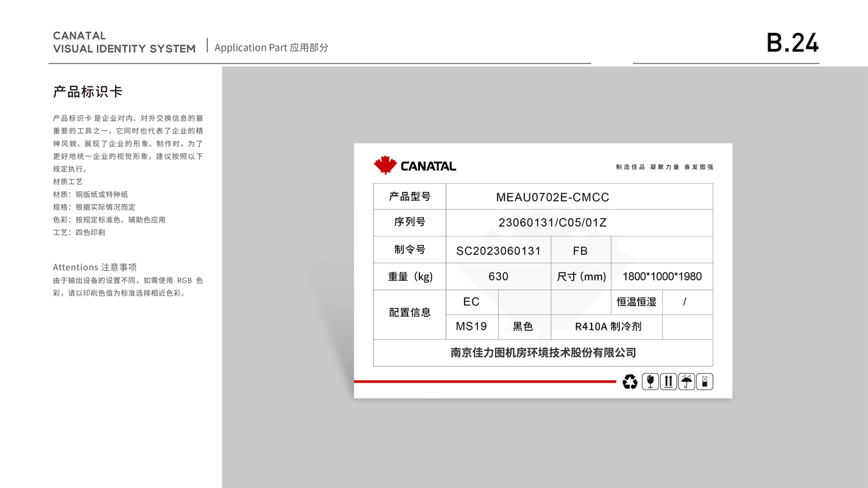Screen dimensions: 868x488
Task: Click the '制令号' label cell
Action: click(x=410, y=250)
